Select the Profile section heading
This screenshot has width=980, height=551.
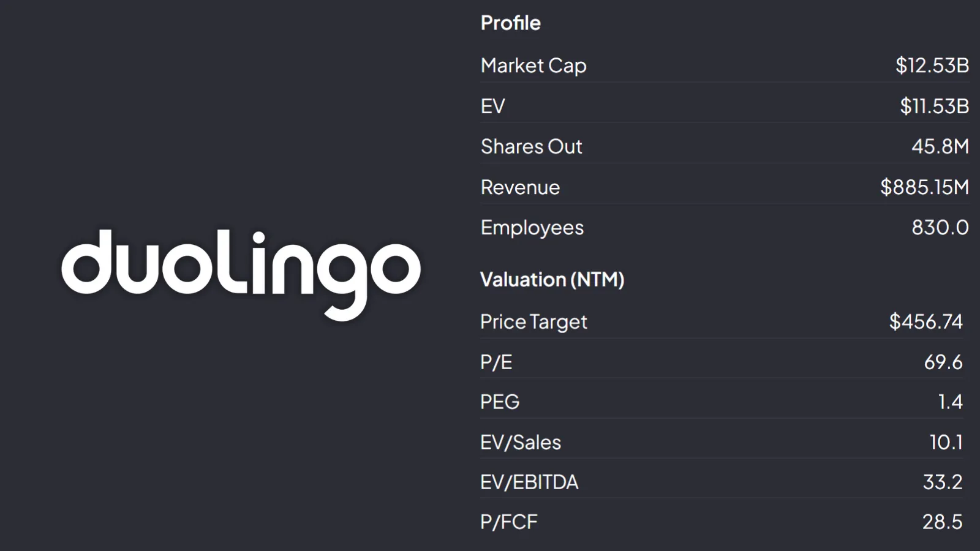(x=511, y=23)
